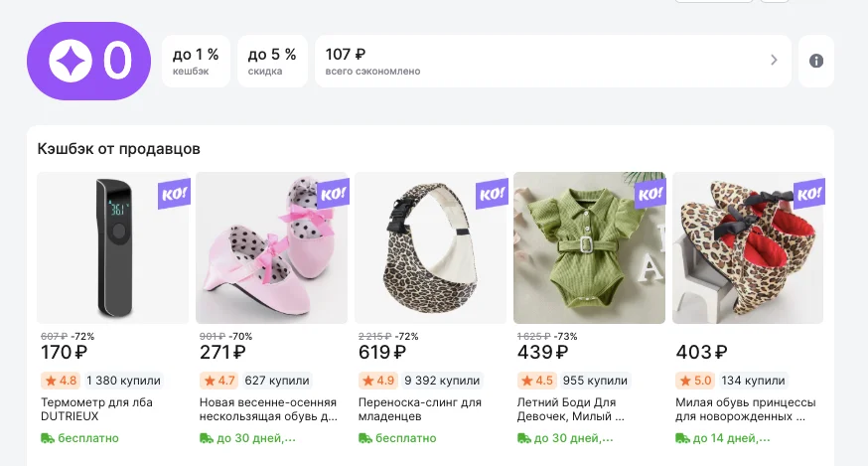Open the info icon beside savings
This screenshot has width=868, height=466.
pos(816,61)
